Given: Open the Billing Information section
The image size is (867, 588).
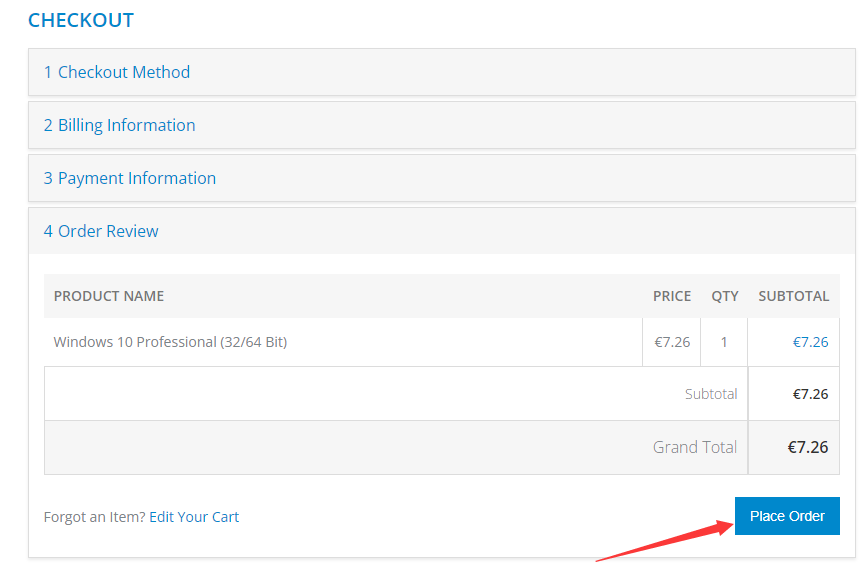Looking at the screenshot, I should (119, 125).
